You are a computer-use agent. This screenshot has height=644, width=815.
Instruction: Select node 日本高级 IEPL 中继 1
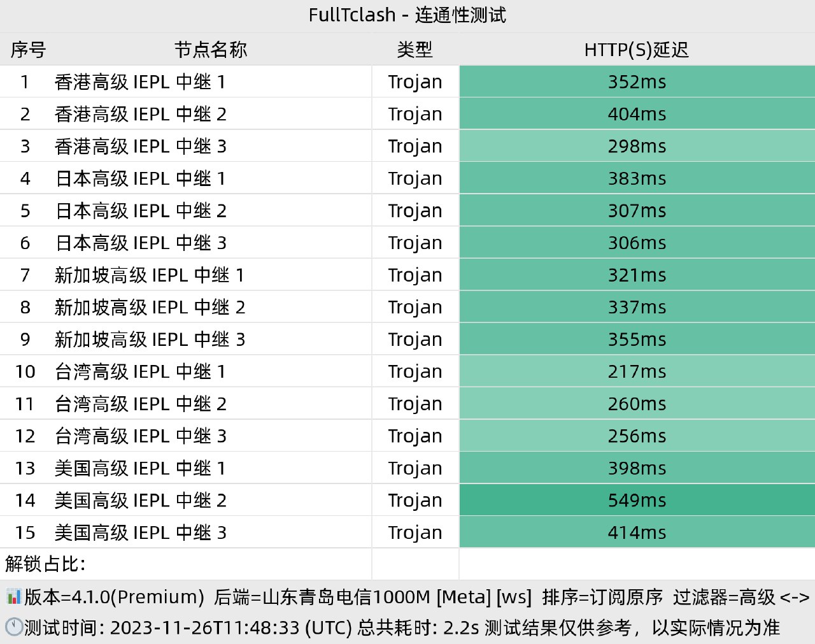coord(140,178)
